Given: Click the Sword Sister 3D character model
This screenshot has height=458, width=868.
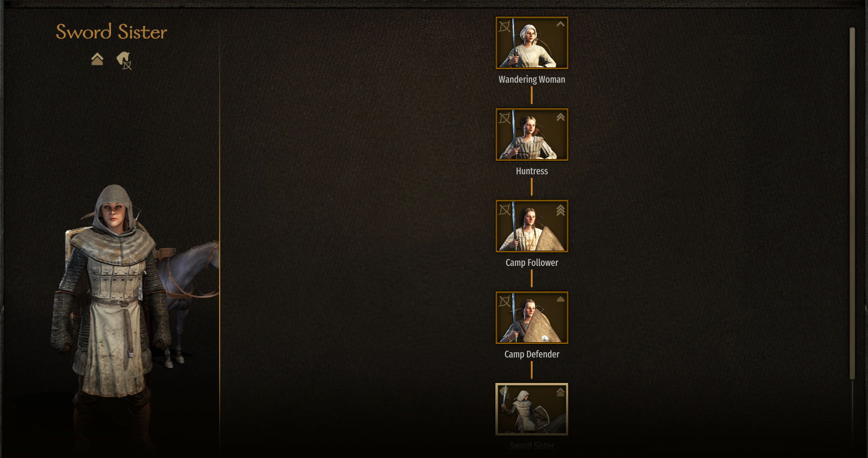Looking at the screenshot, I should tap(109, 307).
